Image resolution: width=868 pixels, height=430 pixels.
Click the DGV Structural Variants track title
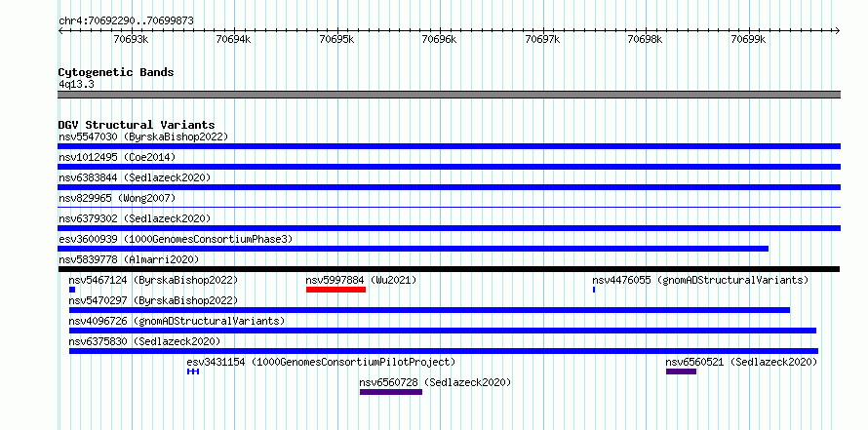click(x=137, y=125)
